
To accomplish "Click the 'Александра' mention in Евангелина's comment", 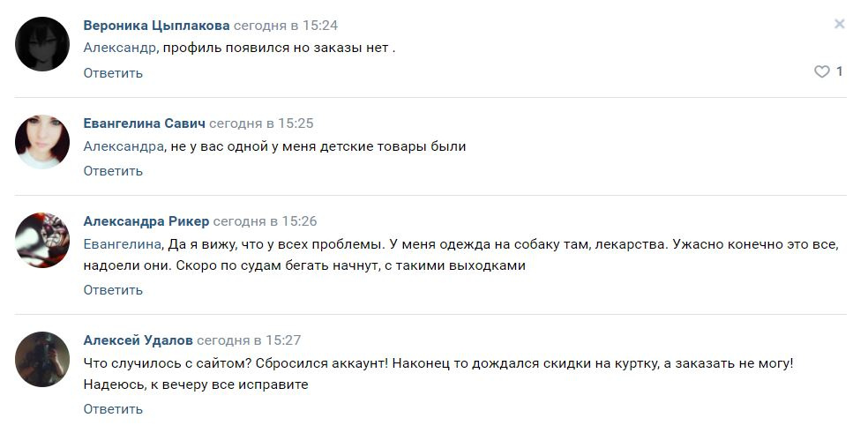I will (x=123, y=146).
